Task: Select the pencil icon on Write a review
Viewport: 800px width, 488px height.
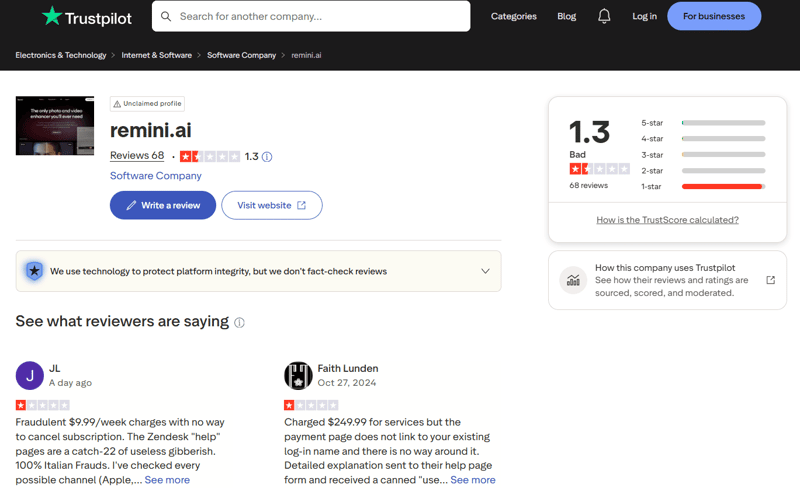Action: [131, 205]
